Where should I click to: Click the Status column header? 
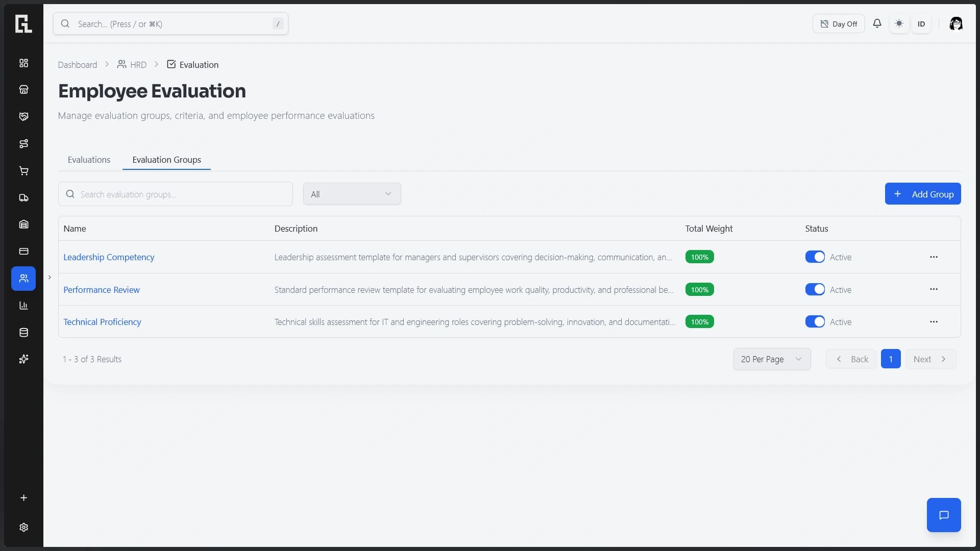click(816, 228)
